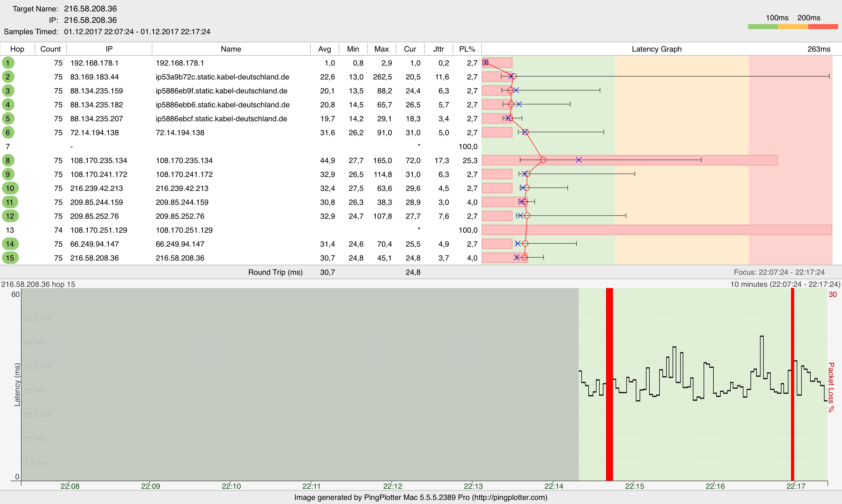Select the green hop 6 circle

(x=8, y=132)
